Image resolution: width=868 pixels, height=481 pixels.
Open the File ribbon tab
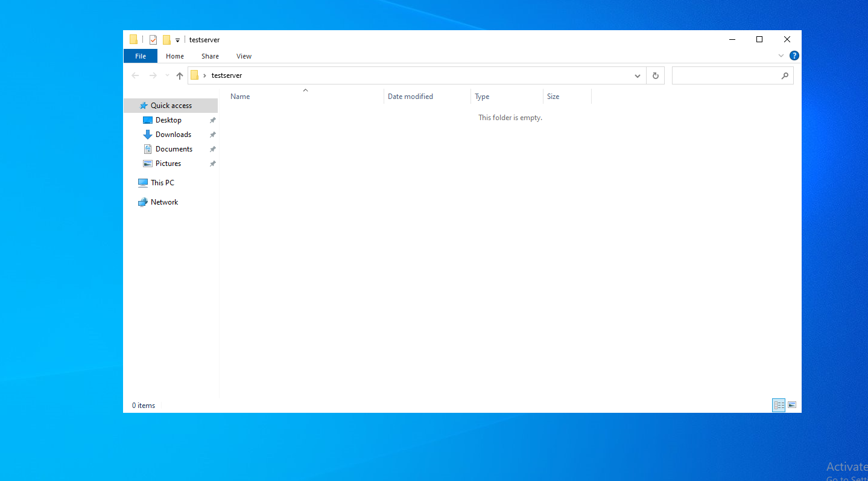141,56
